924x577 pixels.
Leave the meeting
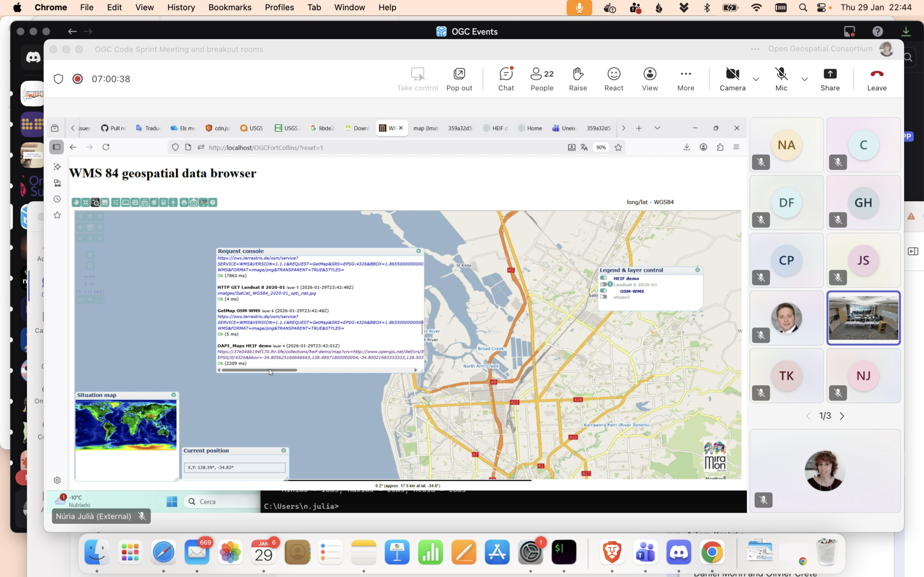coord(876,79)
